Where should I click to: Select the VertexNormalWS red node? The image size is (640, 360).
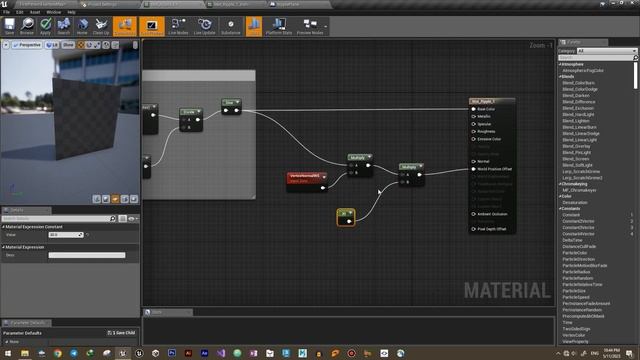(x=307, y=182)
